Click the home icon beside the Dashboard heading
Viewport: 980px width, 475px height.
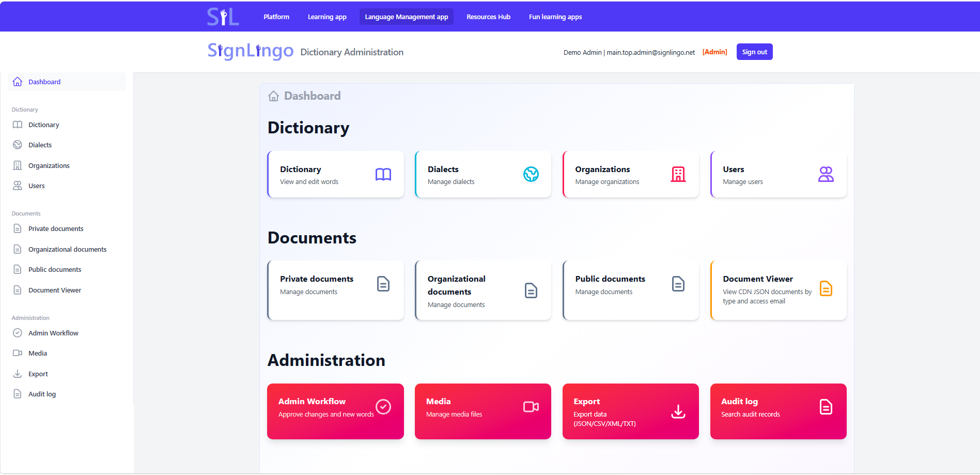[274, 96]
